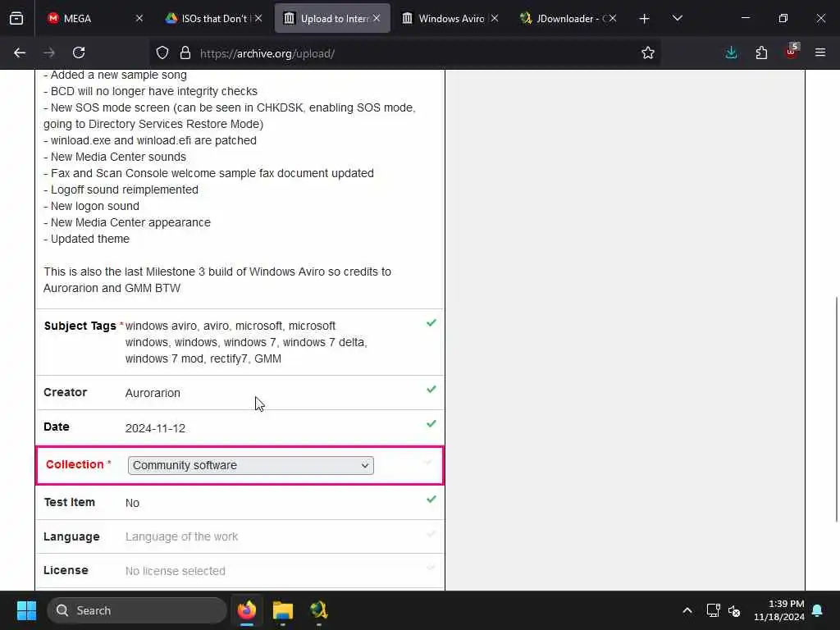The image size is (840, 630).
Task: Open Firefox downloads panel
Action: tap(731, 52)
